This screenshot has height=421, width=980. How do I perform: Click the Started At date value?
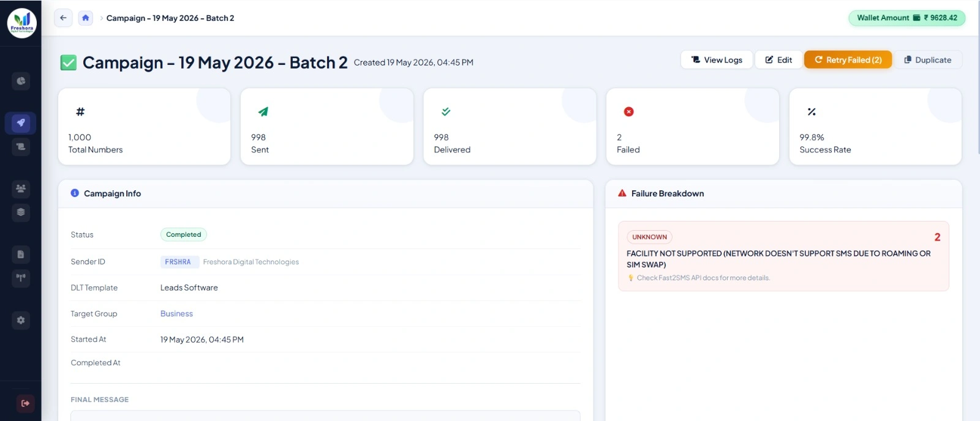click(x=202, y=340)
